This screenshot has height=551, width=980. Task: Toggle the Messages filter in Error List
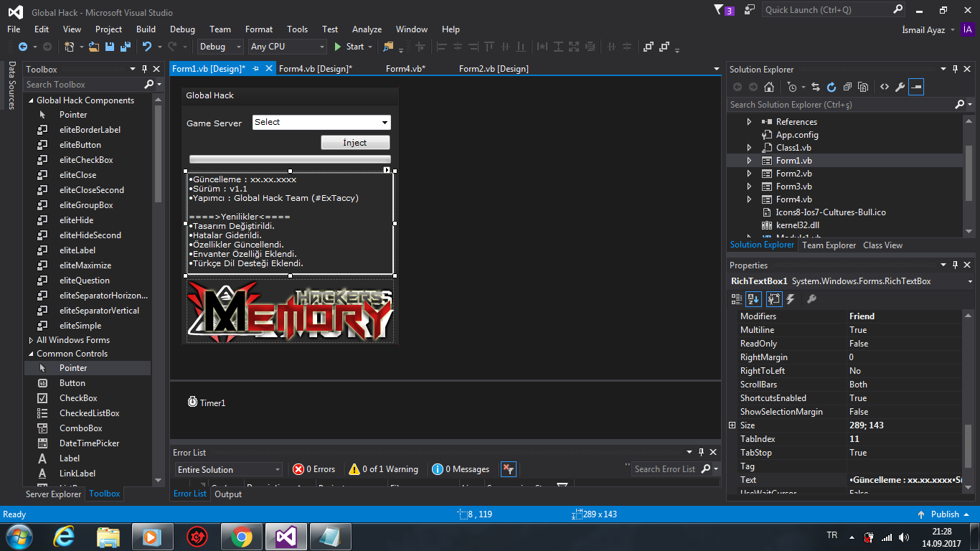click(461, 469)
